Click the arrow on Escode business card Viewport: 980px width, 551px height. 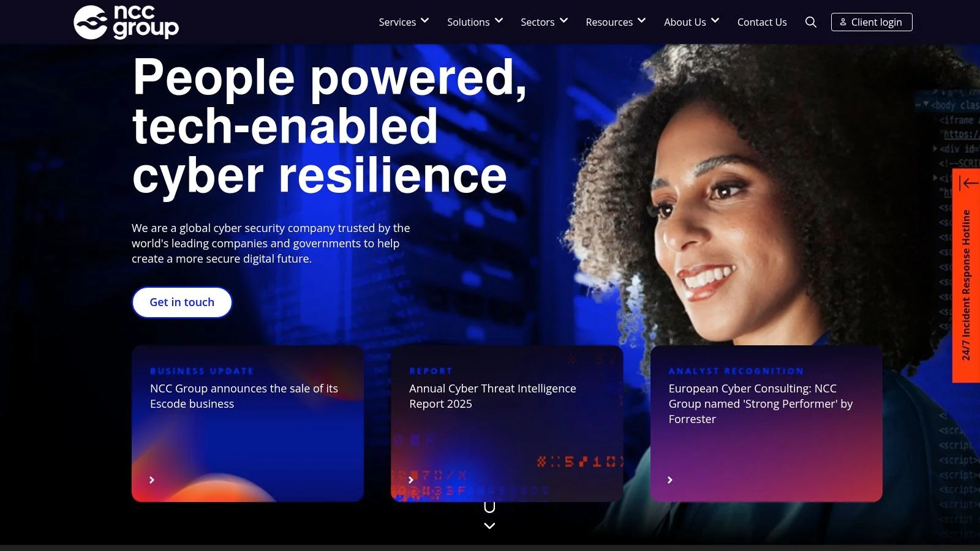point(152,480)
